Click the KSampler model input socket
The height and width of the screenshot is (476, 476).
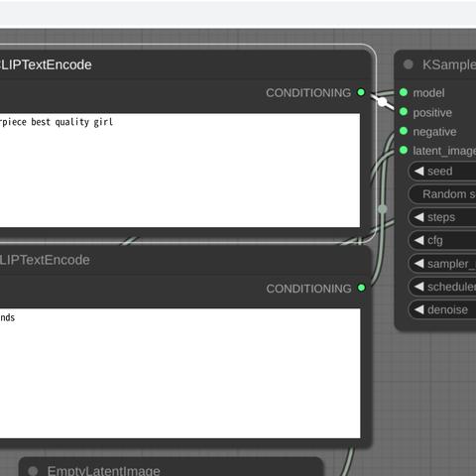404,92
